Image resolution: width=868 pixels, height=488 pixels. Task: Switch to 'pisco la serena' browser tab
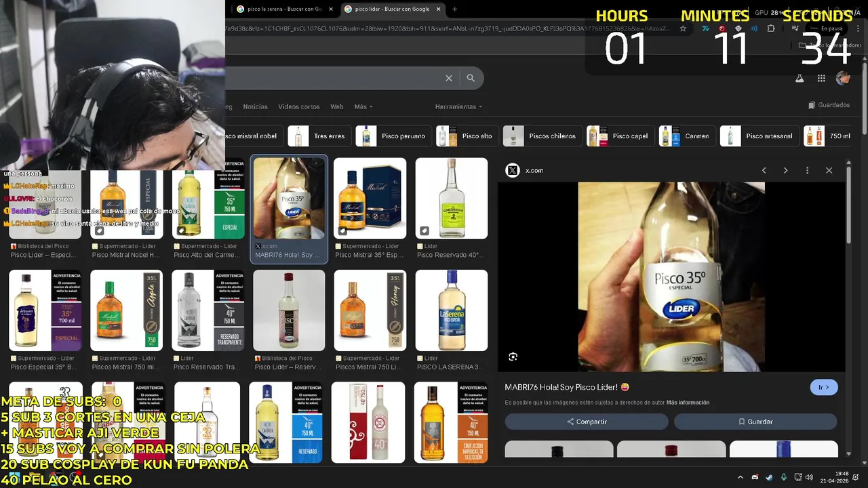pos(284,9)
